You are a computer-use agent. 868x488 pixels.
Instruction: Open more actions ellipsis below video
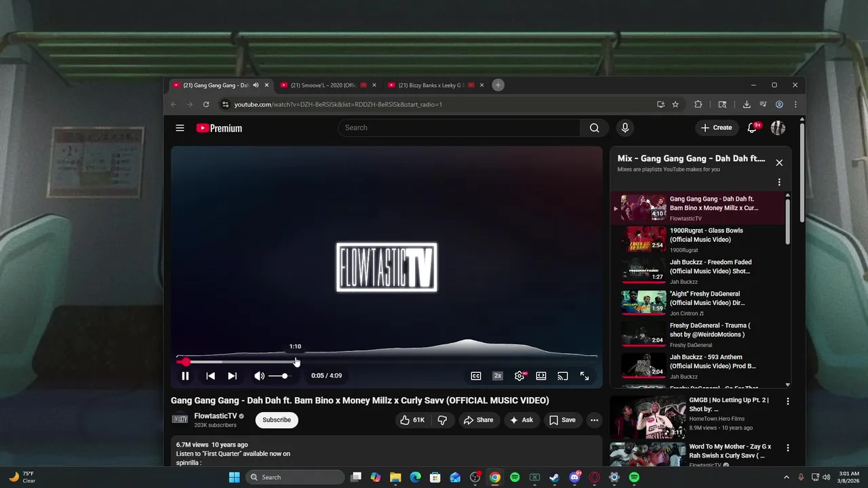tap(594, 420)
